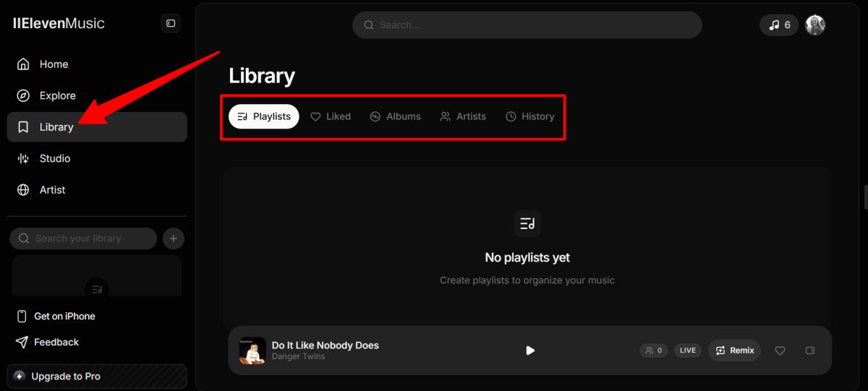The height and width of the screenshot is (391, 868).
Task: Click the Home house icon
Action: [23, 64]
